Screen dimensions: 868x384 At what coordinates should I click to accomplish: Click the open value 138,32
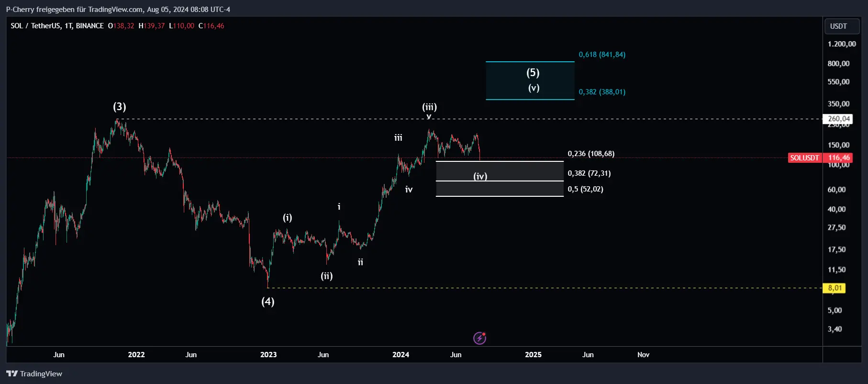coord(124,26)
